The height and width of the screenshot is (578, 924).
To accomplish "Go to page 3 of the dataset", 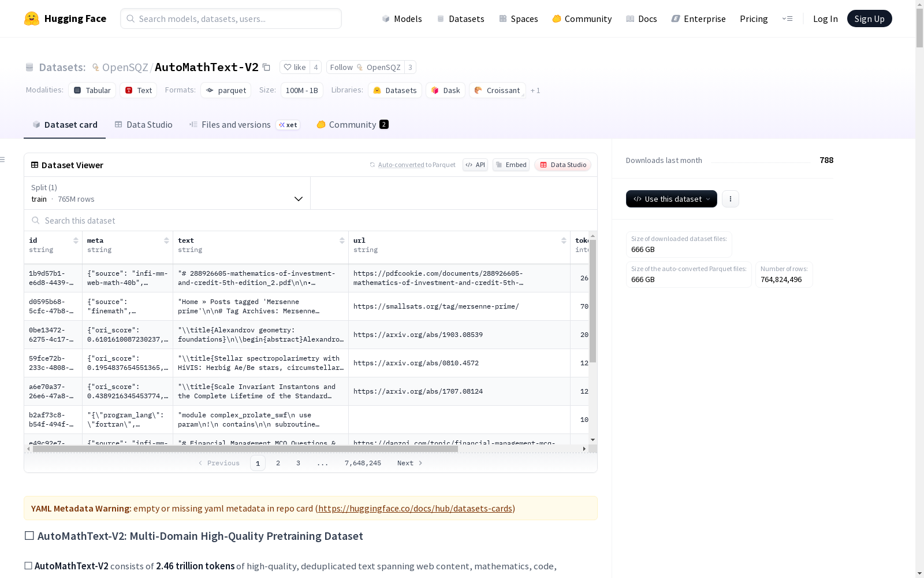I will 298,463.
